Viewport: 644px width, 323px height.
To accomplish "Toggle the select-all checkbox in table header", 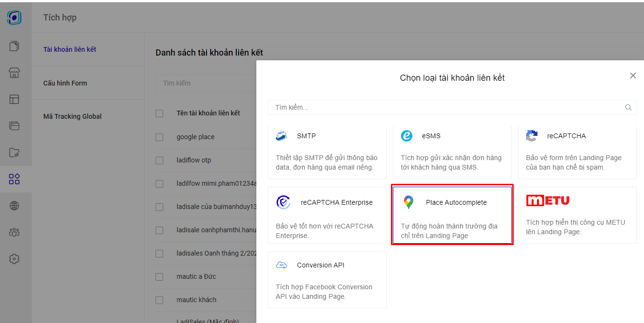I will pos(159,113).
